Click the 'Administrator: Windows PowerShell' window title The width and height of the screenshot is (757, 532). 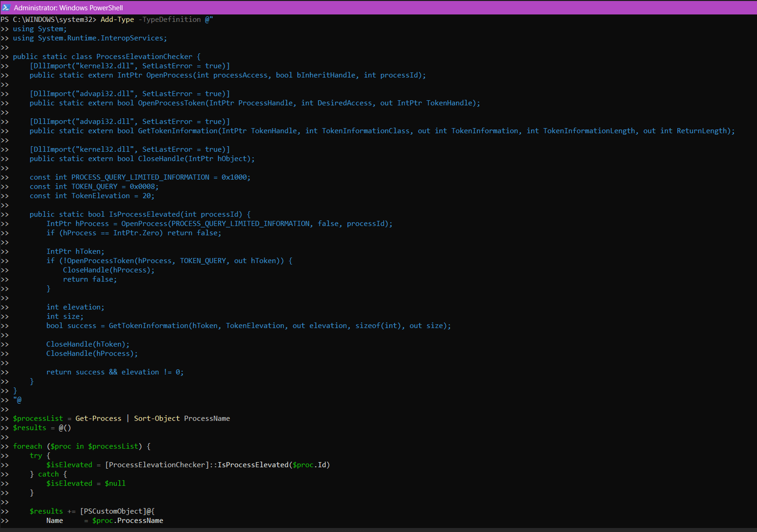[68, 7]
